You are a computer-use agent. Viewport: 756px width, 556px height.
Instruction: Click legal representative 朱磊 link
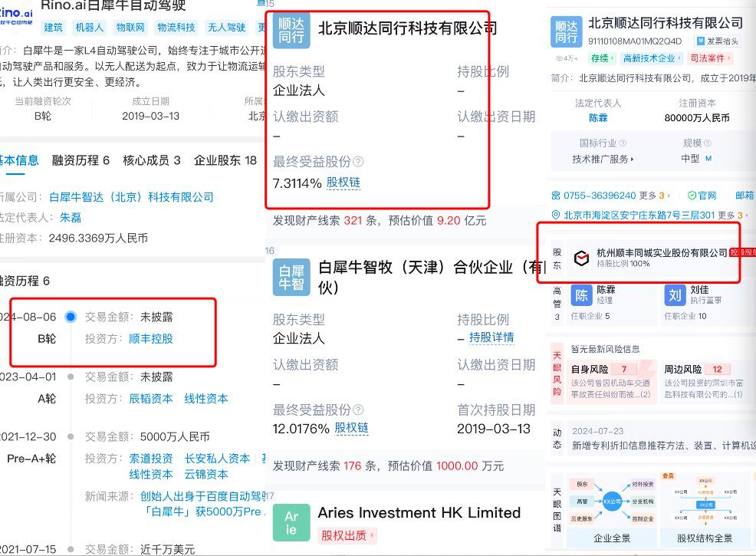(70, 217)
